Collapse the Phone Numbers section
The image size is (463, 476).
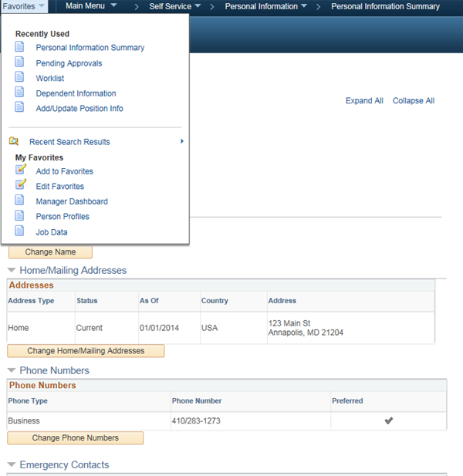[x=12, y=370]
